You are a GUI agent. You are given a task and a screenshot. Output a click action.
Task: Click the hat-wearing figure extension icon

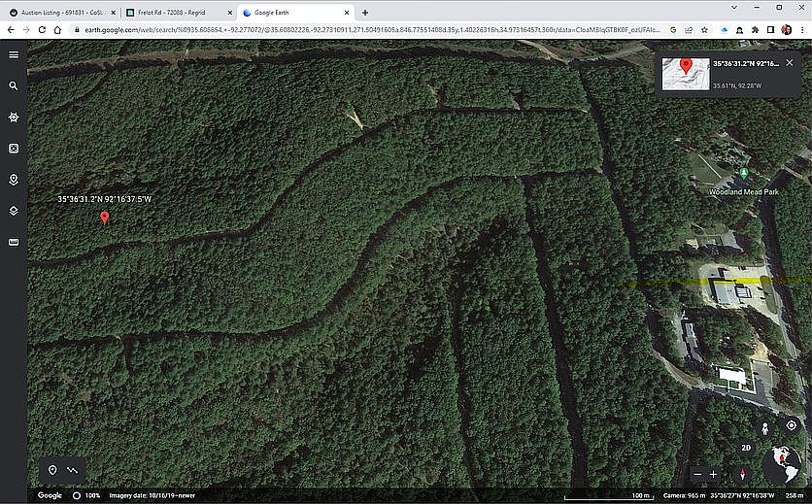(x=739, y=30)
